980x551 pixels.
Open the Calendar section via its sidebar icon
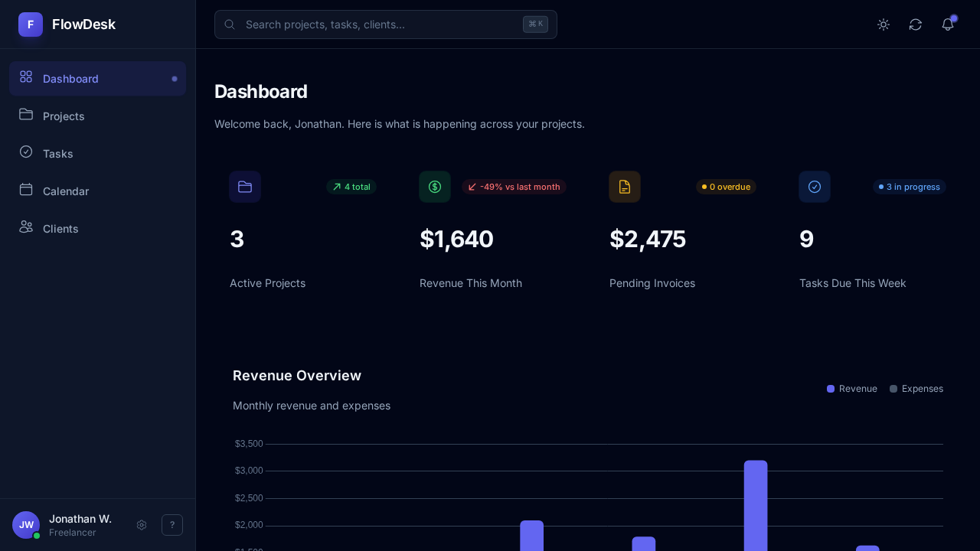26,191
